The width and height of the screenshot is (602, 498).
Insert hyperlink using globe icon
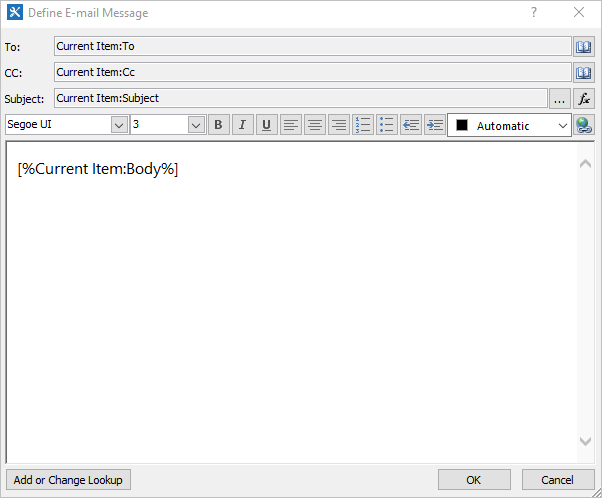[584, 125]
